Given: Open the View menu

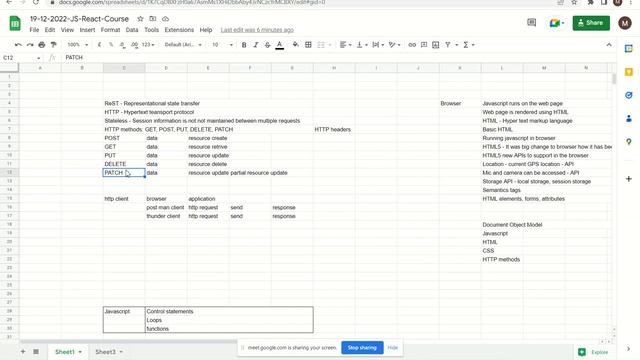Looking at the screenshot, I should tap(67, 30).
